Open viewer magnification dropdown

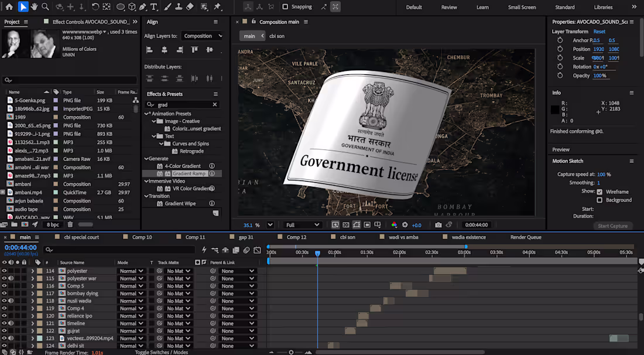tap(270, 225)
